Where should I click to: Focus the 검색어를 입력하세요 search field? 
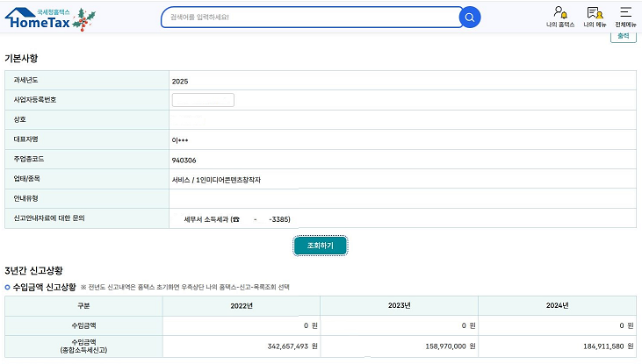tap(311, 18)
